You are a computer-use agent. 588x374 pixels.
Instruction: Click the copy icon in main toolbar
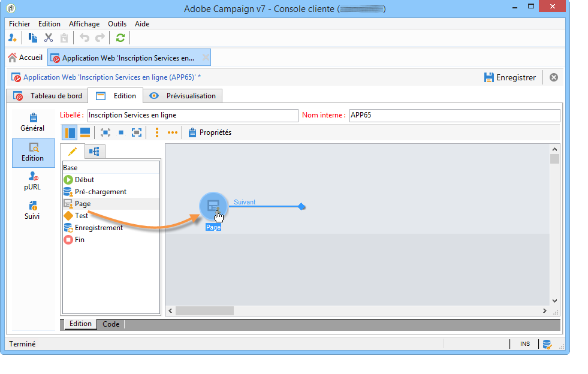click(32, 38)
